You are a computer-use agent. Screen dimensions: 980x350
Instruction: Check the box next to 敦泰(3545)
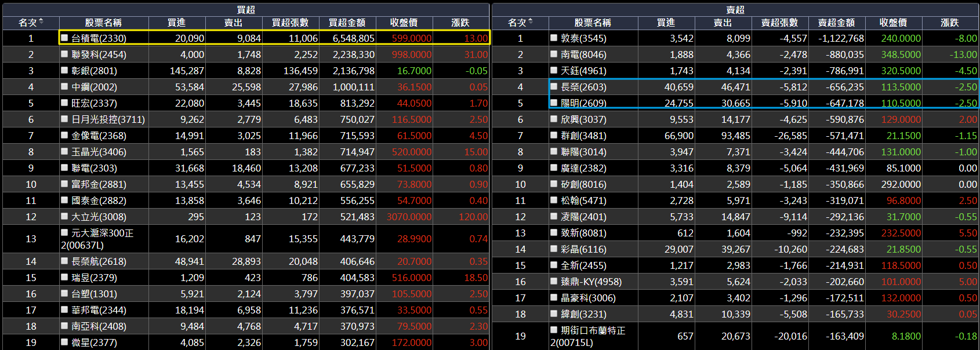[x=554, y=38]
